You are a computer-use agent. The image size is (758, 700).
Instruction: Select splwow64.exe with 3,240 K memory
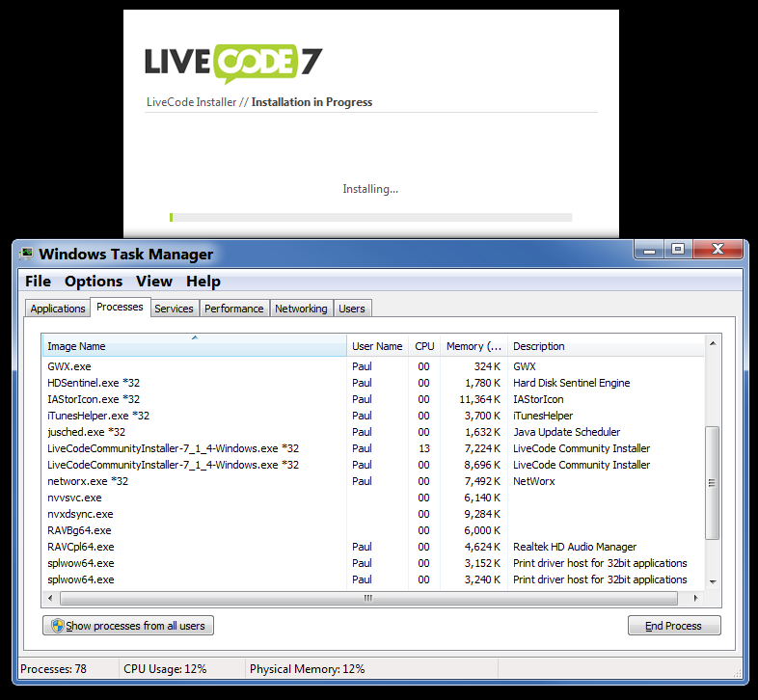[x=373, y=579]
